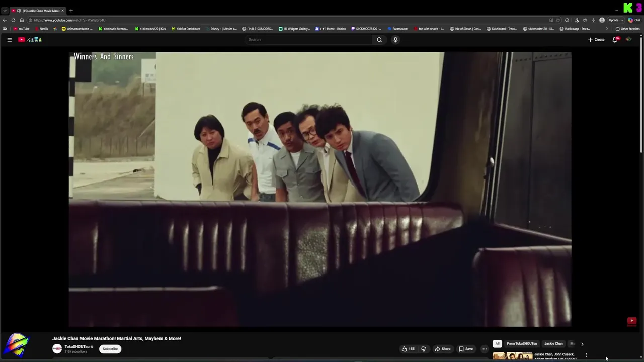Open the YouTube hamburger guide menu
The height and width of the screenshot is (362, 644).
(9, 40)
